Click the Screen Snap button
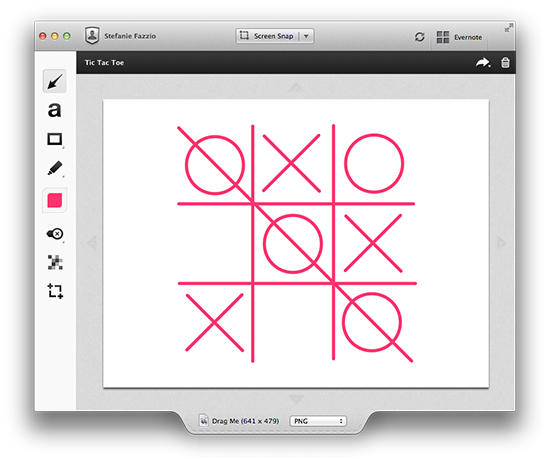Screen dimensions: 550x459 click(267, 36)
